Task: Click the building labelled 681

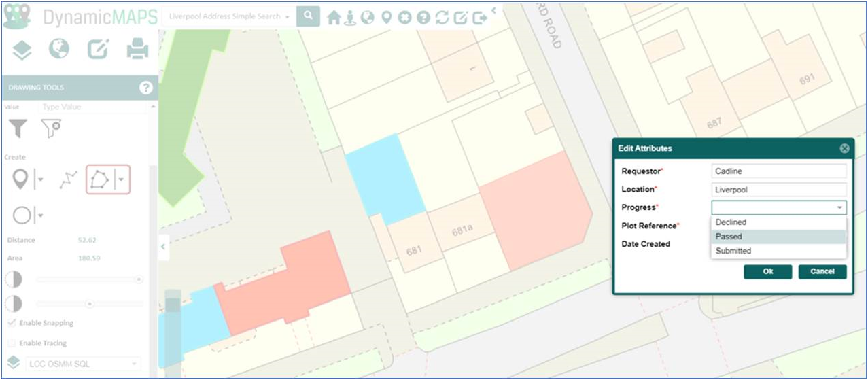Action: (x=413, y=250)
